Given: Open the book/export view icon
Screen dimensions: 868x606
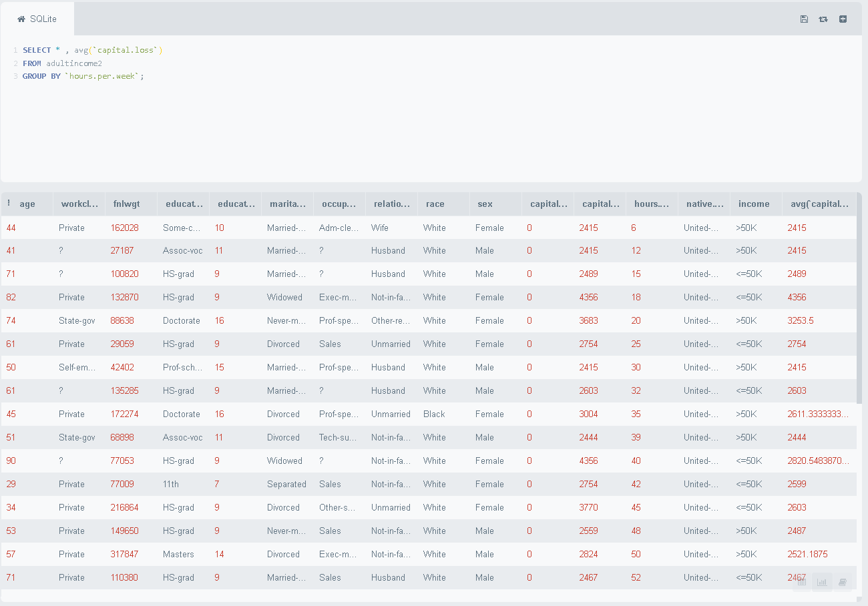Looking at the screenshot, I should [x=843, y=582].
